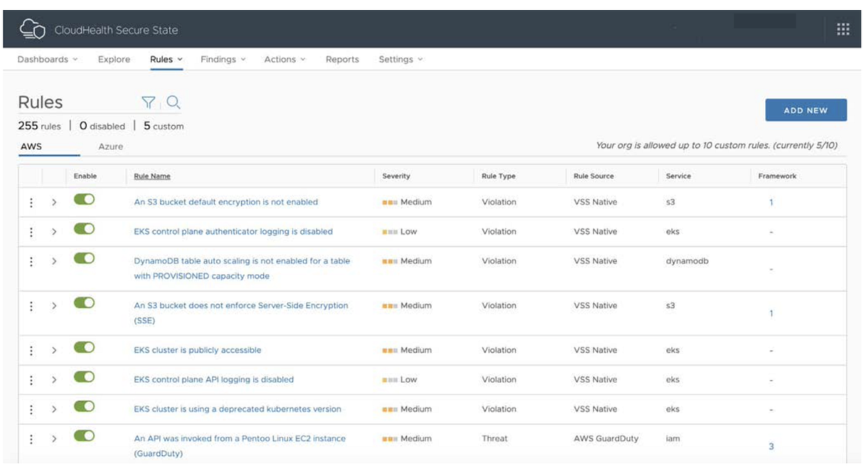Viewport: 868px width, 474px height.
Task: Open kebab menu for deprecated kubernetes version rule
Action: [x=31, y=410]
